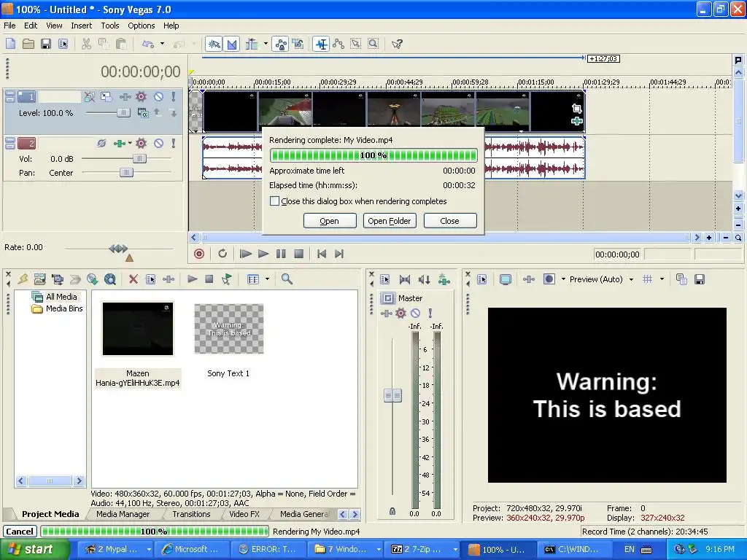Viewport: 747px width, 560px height.
Task: Toggle Loop Playback in transport bar
Action: [222, 254]
